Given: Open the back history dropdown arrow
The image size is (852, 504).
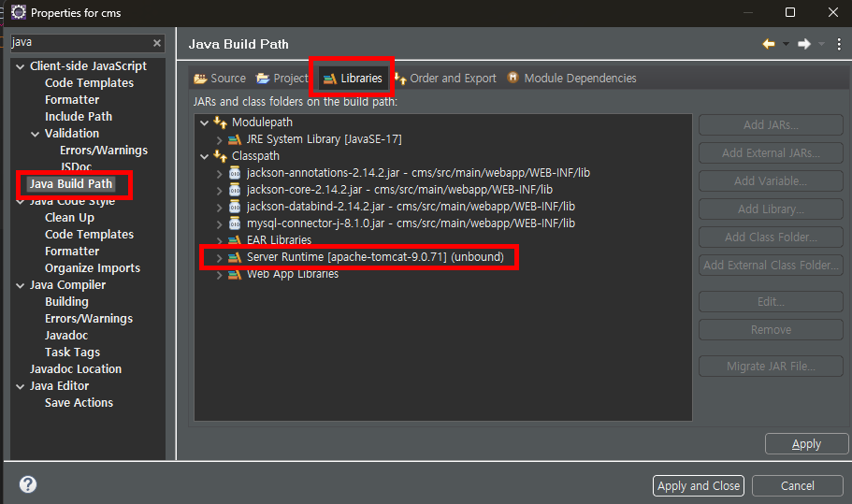Looking at the screenshot, I should click(x=786, y=44).
